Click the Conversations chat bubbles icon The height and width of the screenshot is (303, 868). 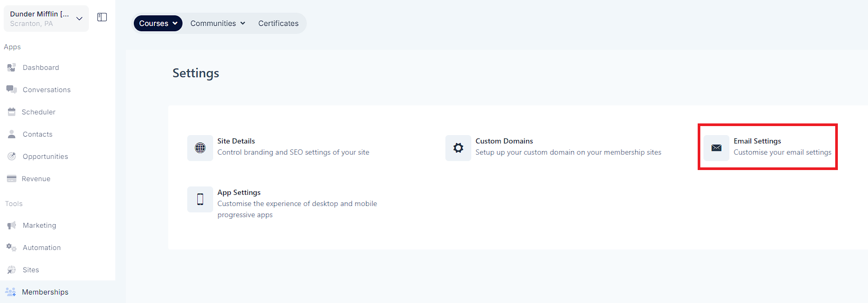[x=11, y=90]
